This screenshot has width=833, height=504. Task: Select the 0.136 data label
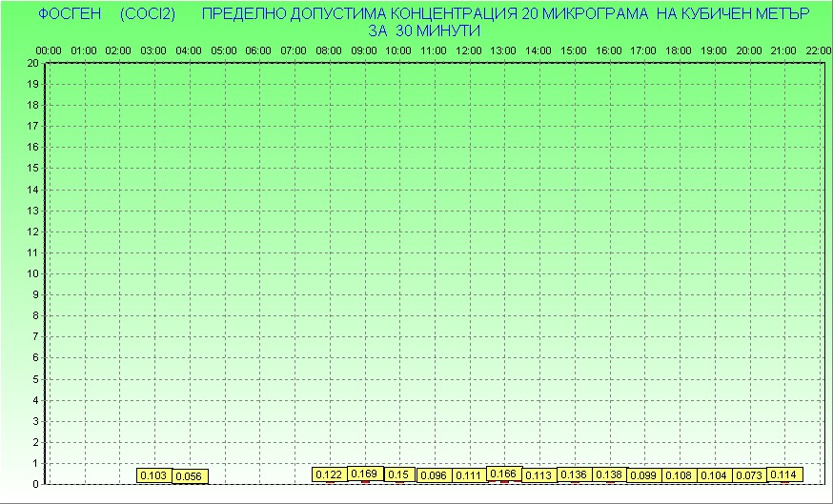(574, 474)
